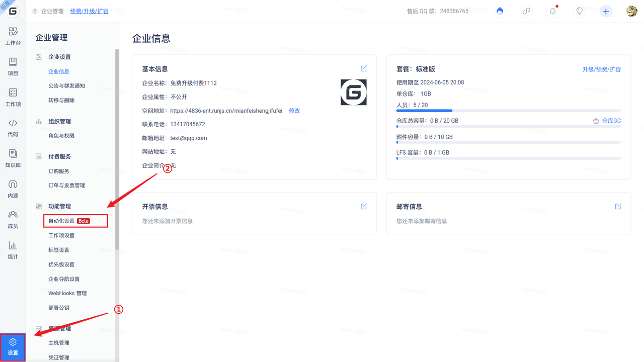Open 订购服务 menu item

(59, 171)
